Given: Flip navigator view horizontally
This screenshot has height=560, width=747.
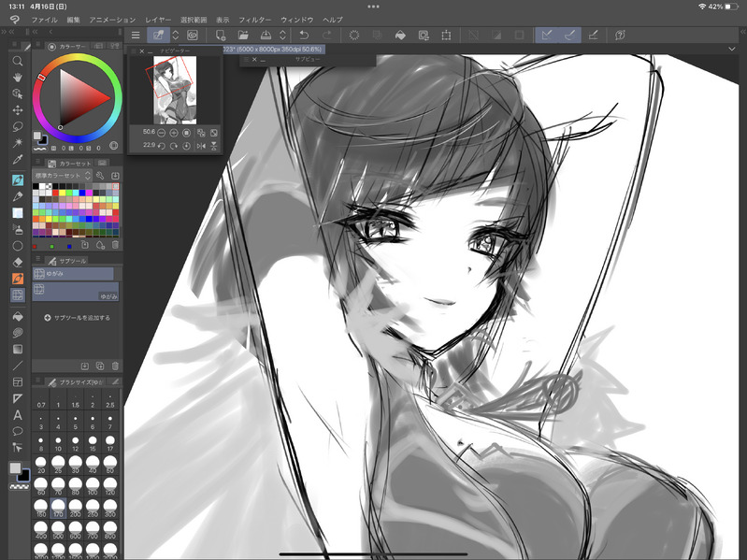Looking at the screenshot, I should tap(201, 146).
